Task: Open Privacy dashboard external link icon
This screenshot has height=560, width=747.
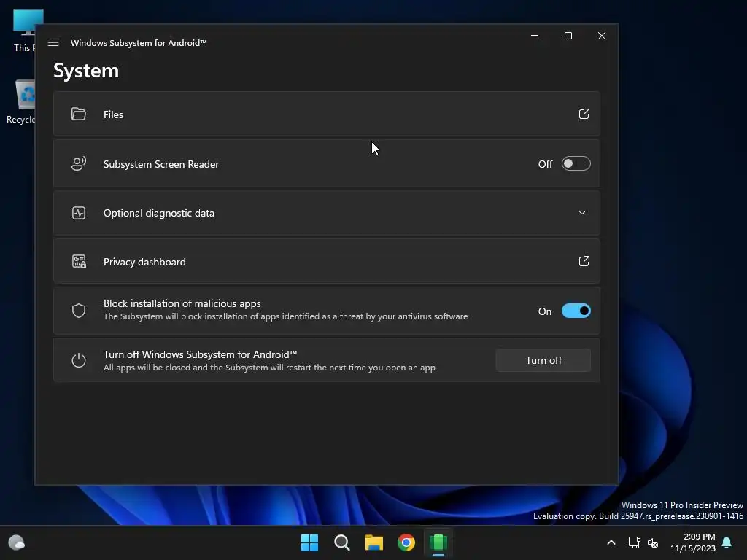Action: coord(584,261)
